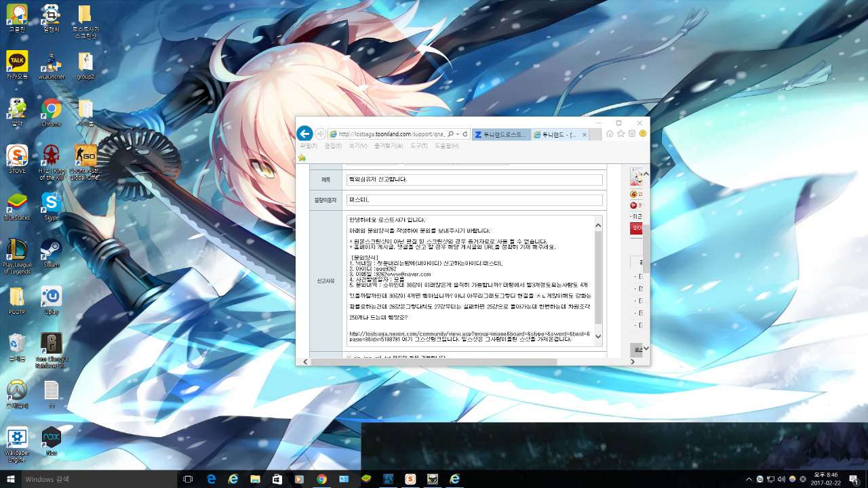Image resolution: width=868 pixels, height=488 pixels.
Task: Open the 도움말(H) menu
Action: point(446,146)
